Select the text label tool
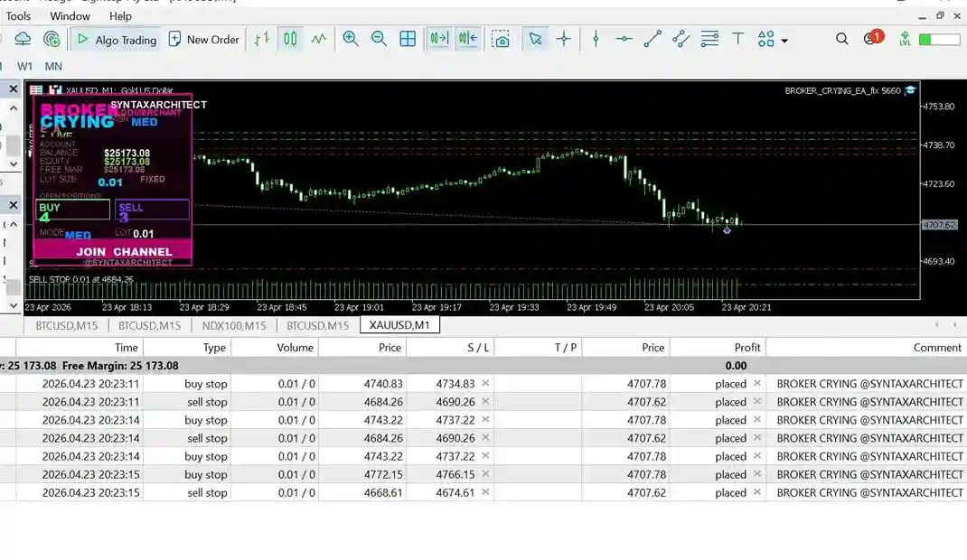Image resolution: width=967 pixels, height=560 pixels. [737, 39]
